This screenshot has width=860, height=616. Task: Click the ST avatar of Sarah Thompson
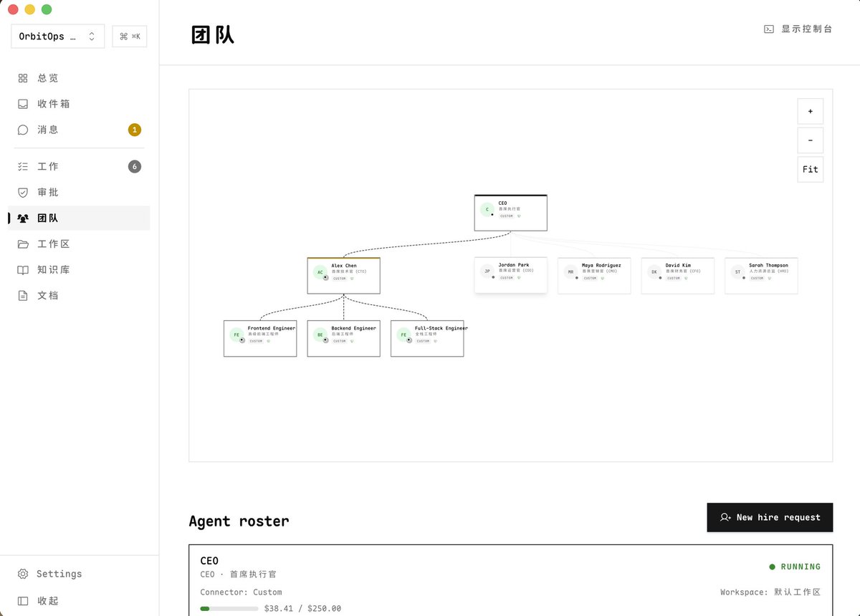(x=738, y=272)
